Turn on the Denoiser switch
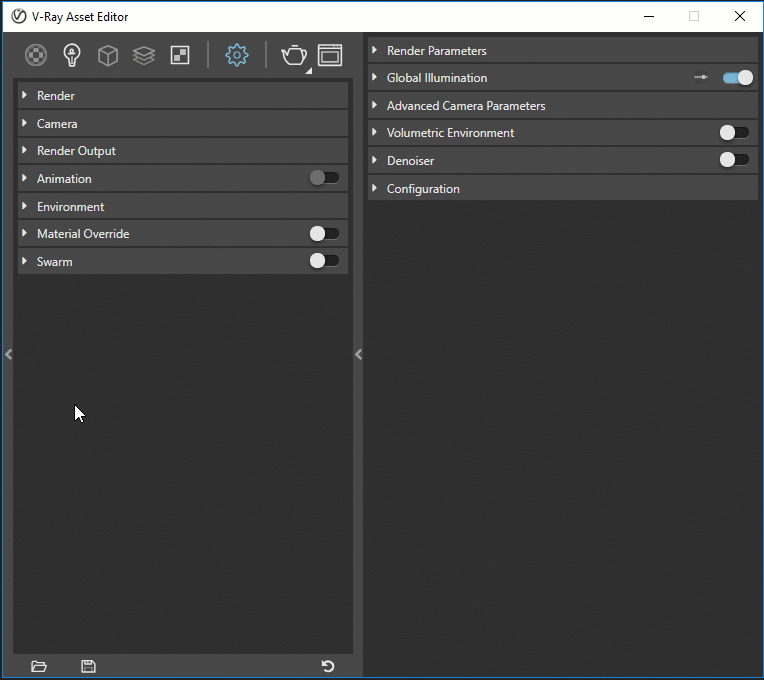Viewport: 764px width, 680px height. click(x=734, y=160)
